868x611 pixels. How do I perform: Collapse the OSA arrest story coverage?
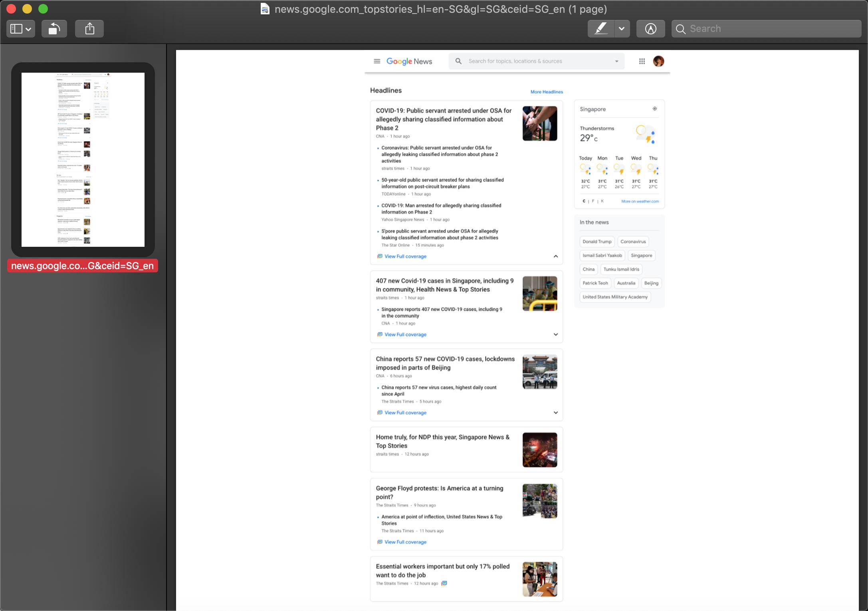[x=555, y=256]
